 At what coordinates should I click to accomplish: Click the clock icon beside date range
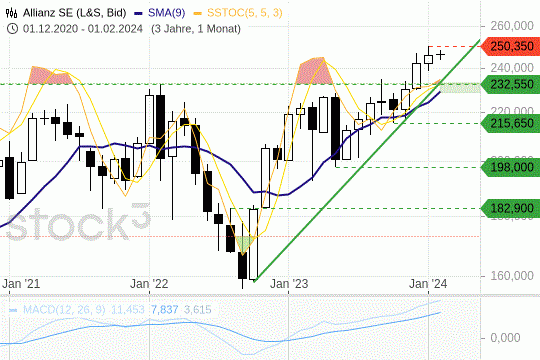pos(12,29)
